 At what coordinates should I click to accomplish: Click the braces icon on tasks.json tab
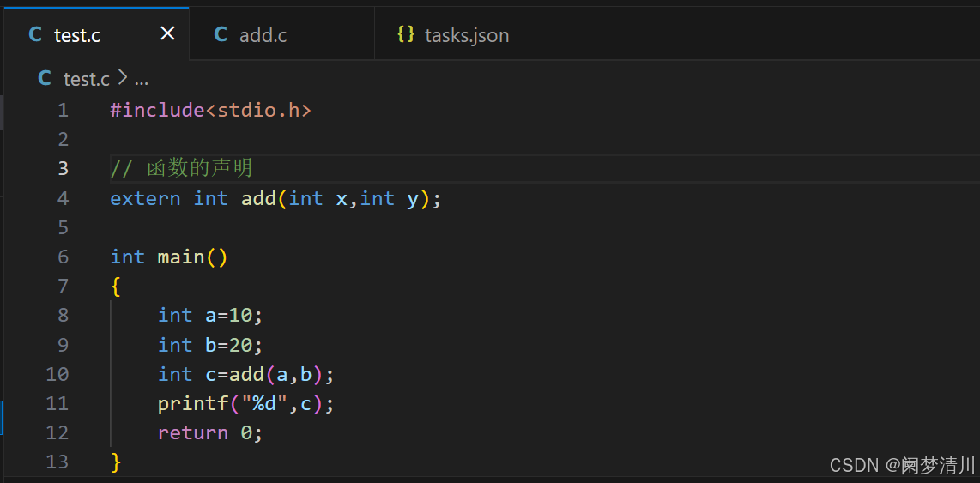[x=406, y=34]
